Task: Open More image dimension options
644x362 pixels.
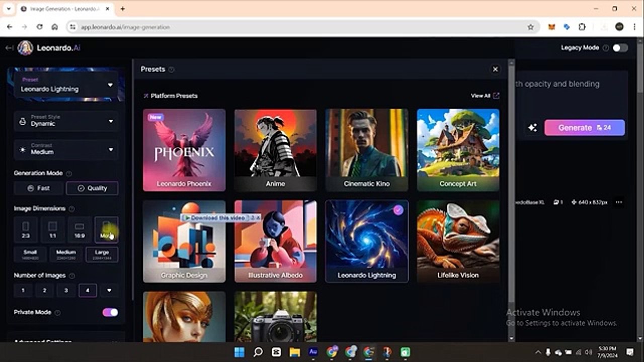Action: point(106,230)
